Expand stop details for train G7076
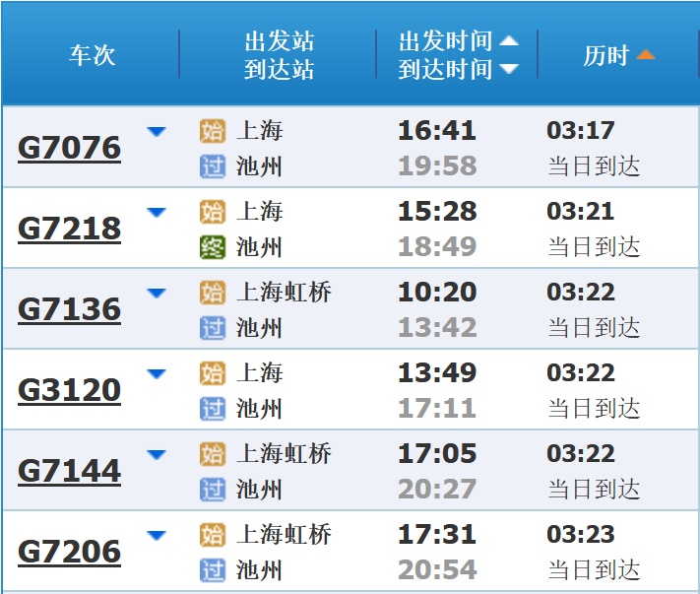The image size is (700, 594). [x=156, y=132]
